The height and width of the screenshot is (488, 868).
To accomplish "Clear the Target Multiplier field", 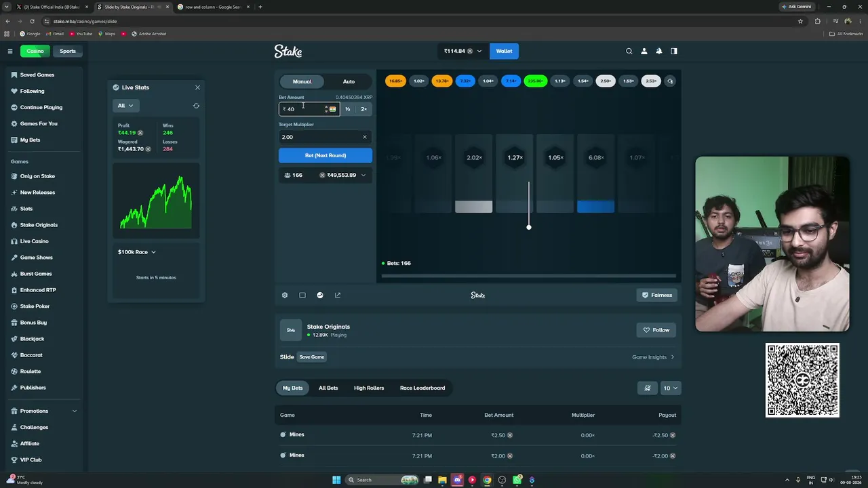I will pyautogui.click(x=365, y=137).
